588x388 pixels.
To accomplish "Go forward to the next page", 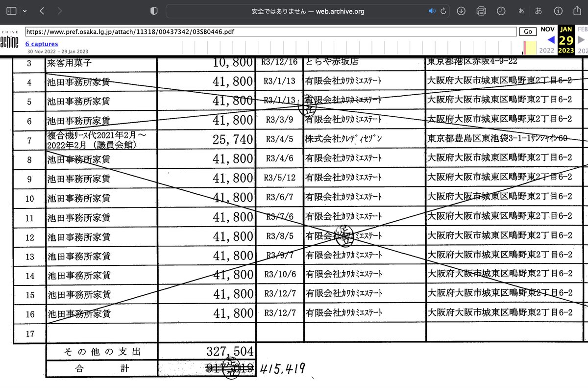I will [x=59, y=10].
